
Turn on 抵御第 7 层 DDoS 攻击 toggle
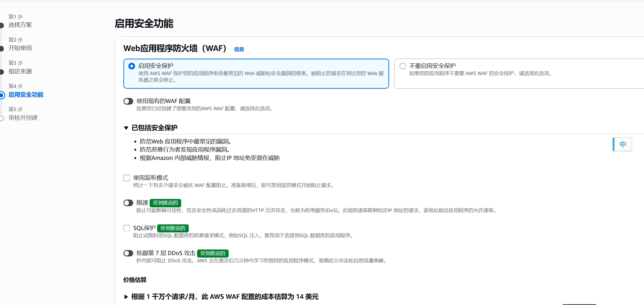click(x=128, y=253)
